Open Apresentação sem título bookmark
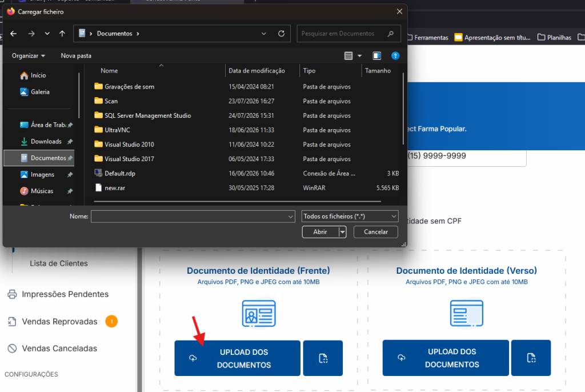The image size is (585, 392). pos(492,37)
